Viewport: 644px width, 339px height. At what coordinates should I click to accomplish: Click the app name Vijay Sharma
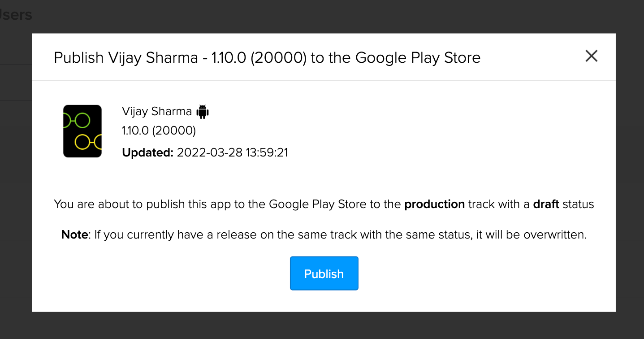[157, 111]
